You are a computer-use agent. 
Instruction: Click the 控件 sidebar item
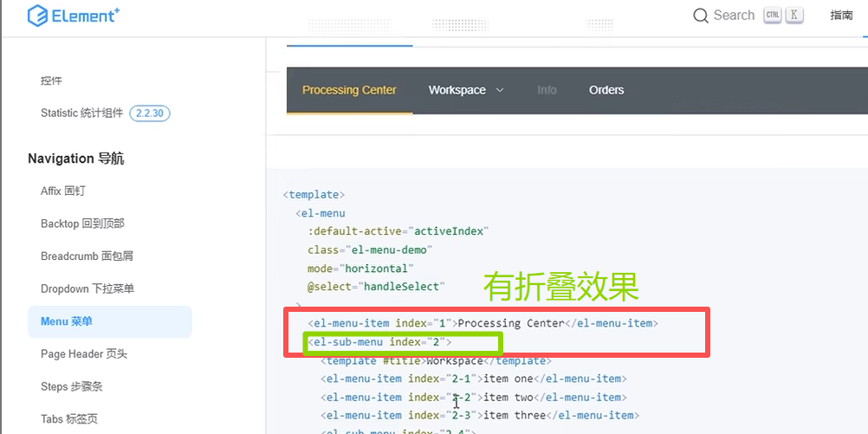[x=51, y=81]
